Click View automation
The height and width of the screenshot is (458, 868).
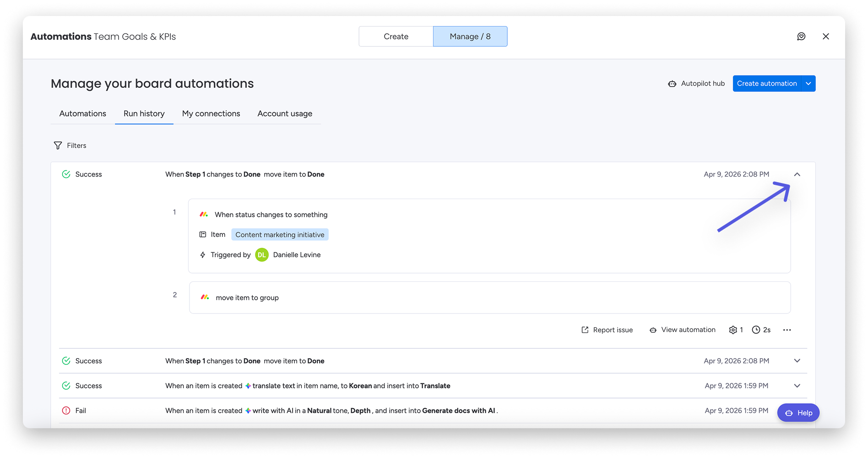tap(683, 330)
